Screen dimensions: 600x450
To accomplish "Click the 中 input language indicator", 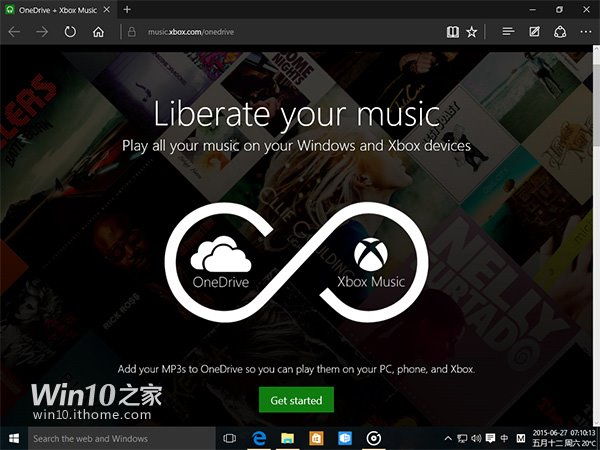I will tap(504, 438).
